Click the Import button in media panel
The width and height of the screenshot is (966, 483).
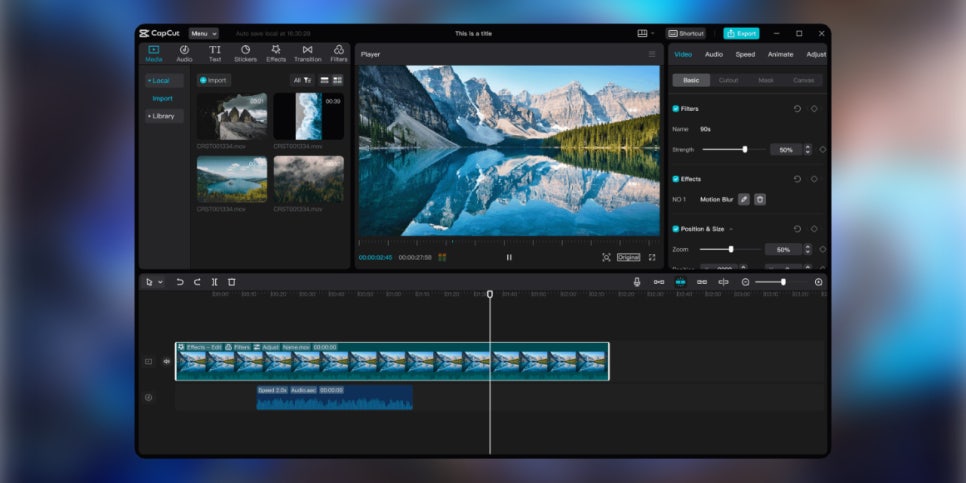213,80
